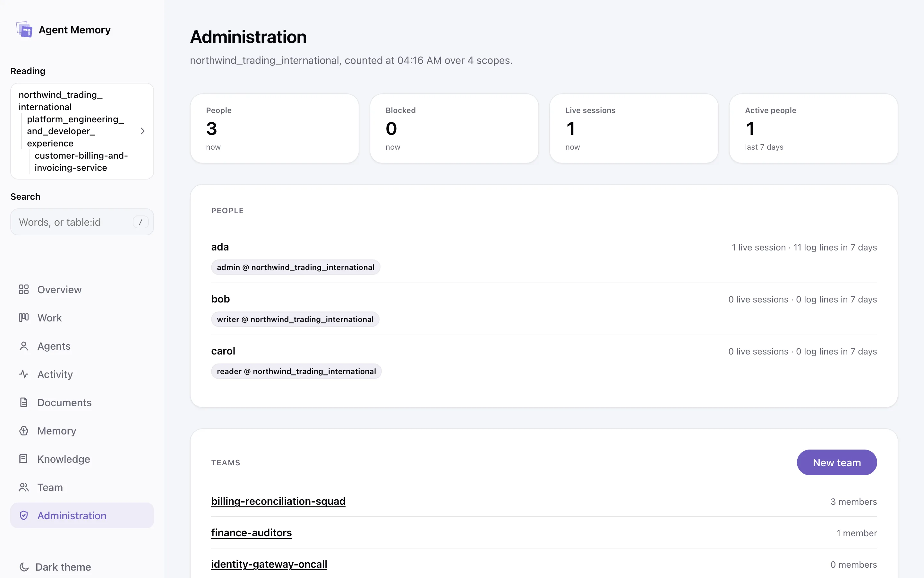Click the Administration page heading
The height and width of the screenshot is (578, 924).
[x=248, y=37]
